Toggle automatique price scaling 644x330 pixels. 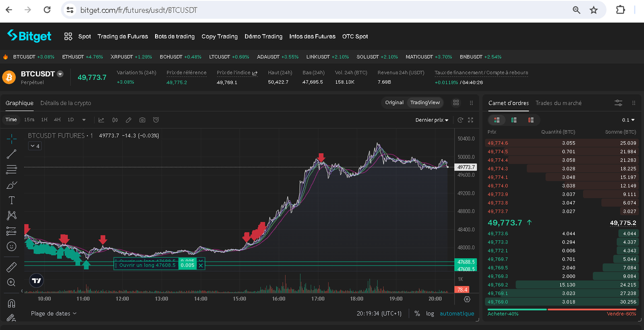(x=457, y=313)
